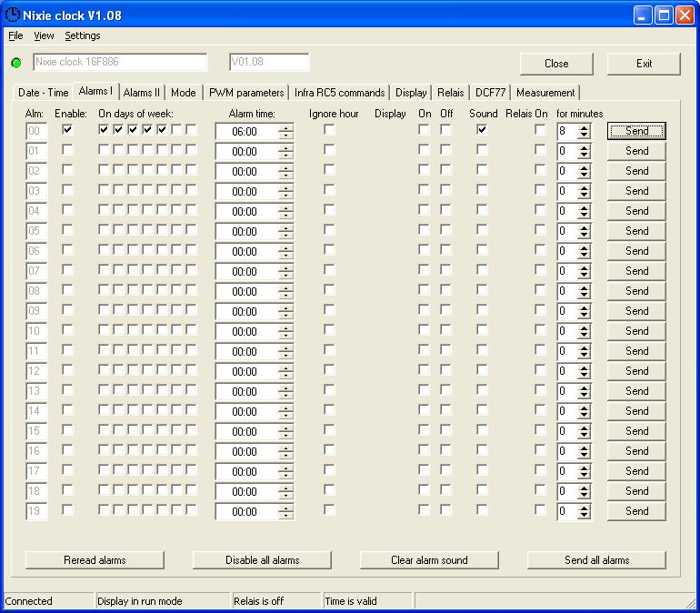Check Relais On for alarm 00
Screen dimensions: 700x613
tap(540, 129)
